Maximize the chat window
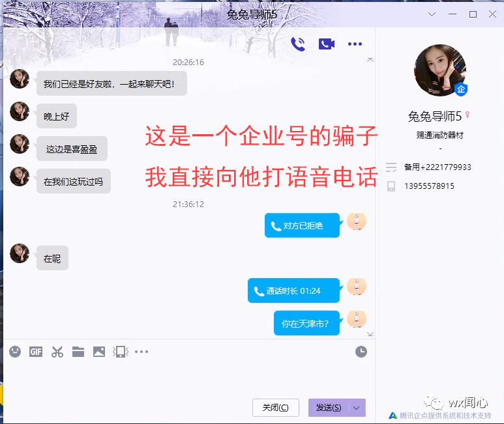This screenshot has width=504, height=424. 473,14
